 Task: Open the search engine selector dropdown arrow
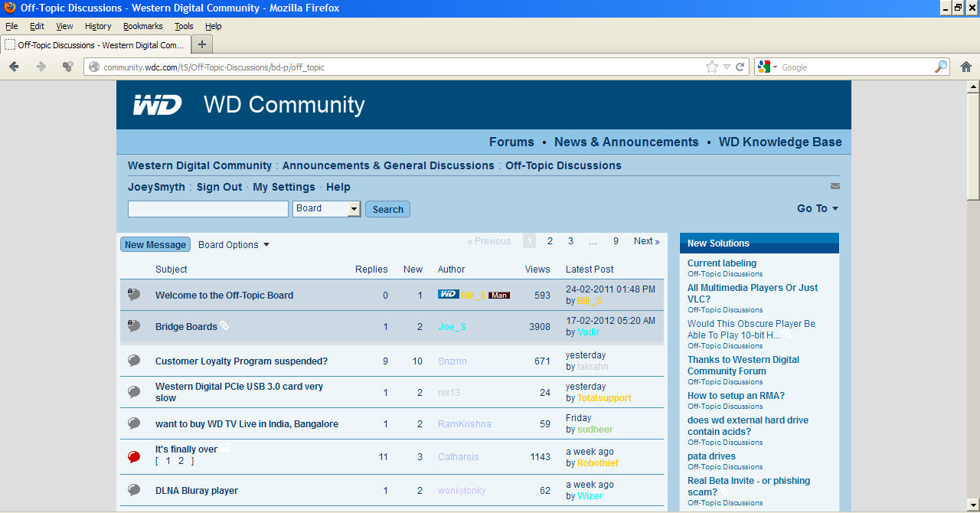(775, 67)
